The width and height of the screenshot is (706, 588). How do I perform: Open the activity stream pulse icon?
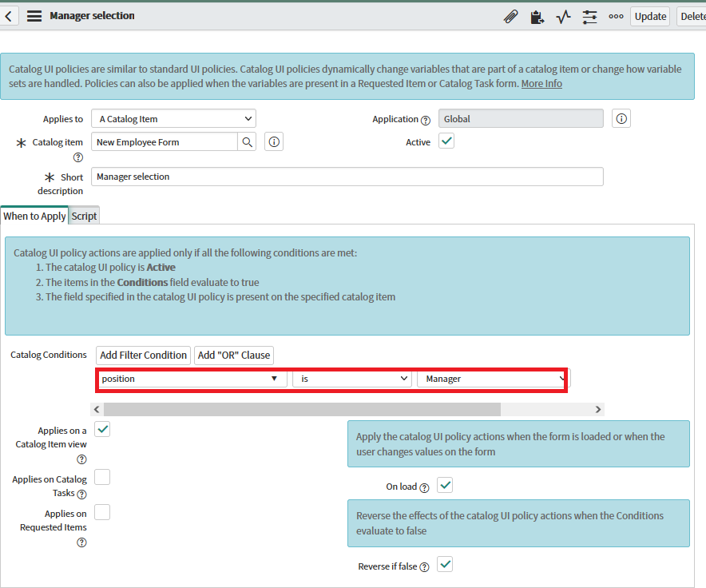tap(563, 17)
